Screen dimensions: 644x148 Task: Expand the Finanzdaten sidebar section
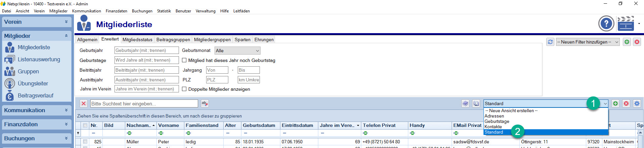[x=36, y=124]
